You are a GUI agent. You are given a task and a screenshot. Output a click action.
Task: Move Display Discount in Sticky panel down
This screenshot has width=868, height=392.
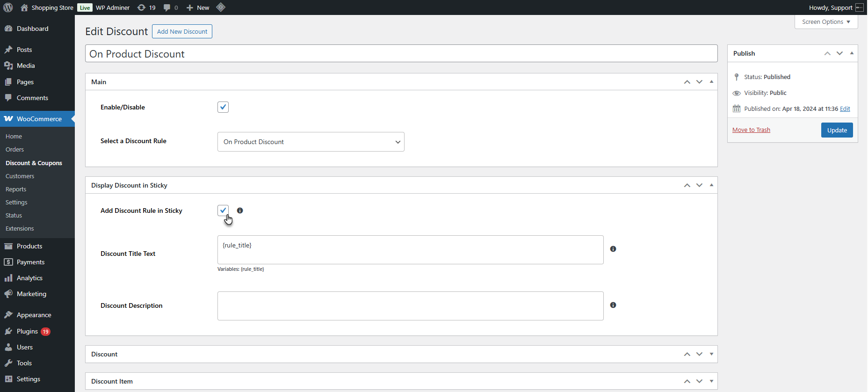pyautogui.click(x=699, y=185)
